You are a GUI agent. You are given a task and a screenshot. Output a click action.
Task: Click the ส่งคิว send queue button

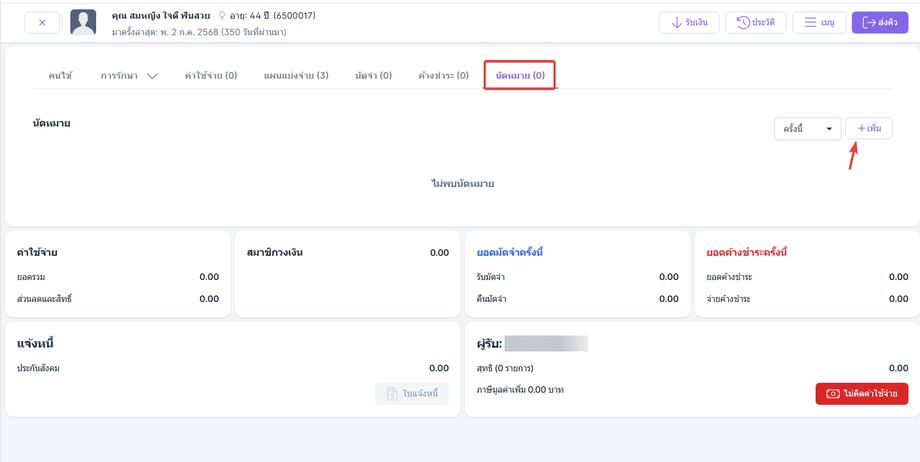click(x=880, y=23)
